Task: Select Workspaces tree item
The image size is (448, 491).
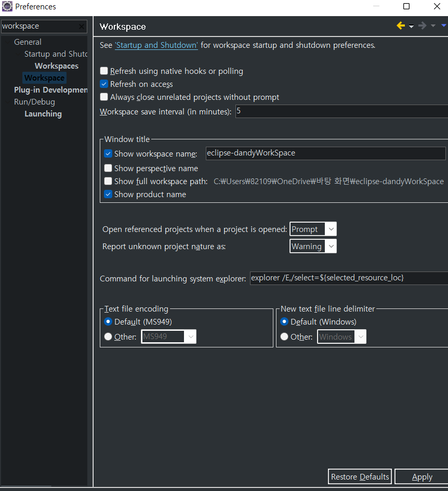Action: click(57, 66)
